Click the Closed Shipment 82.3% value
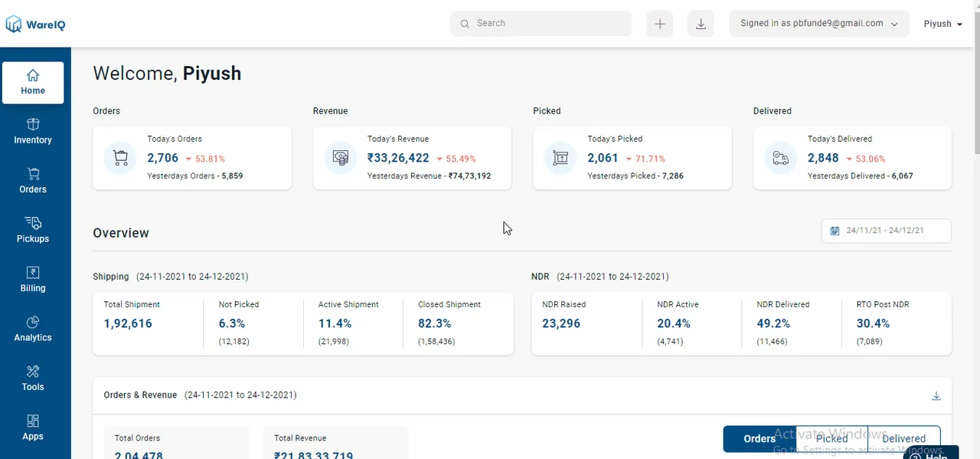The height and width of the screenshot is (459, 980). coord(434,323)
